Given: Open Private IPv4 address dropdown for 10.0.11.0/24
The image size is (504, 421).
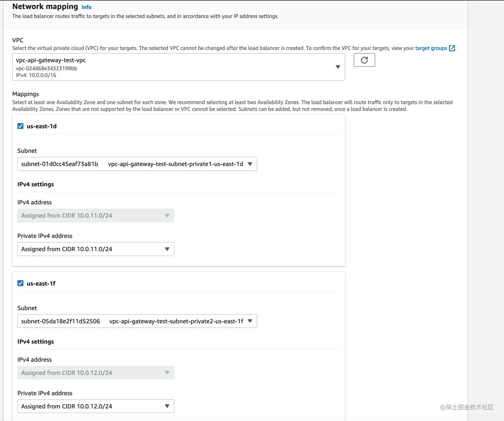Looking at the screenshot, I should pyautogui.click(x=96, y=249).
